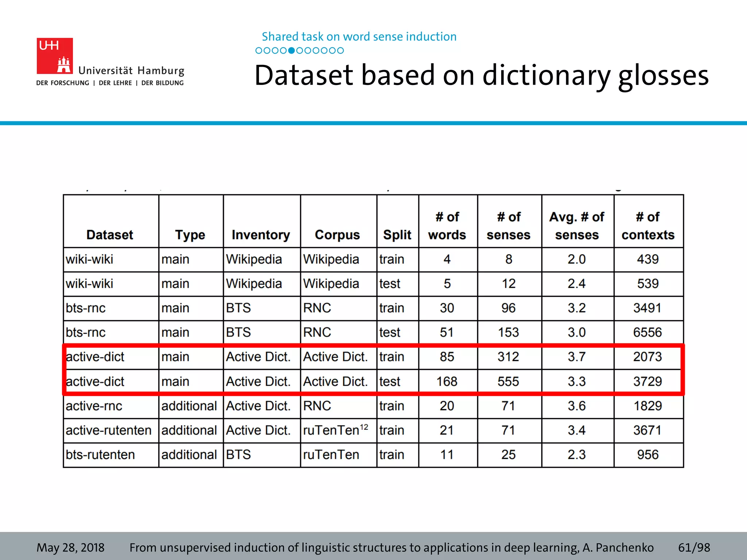
Task: Click the senses count '312'
Action: click(x=508, y=357)
